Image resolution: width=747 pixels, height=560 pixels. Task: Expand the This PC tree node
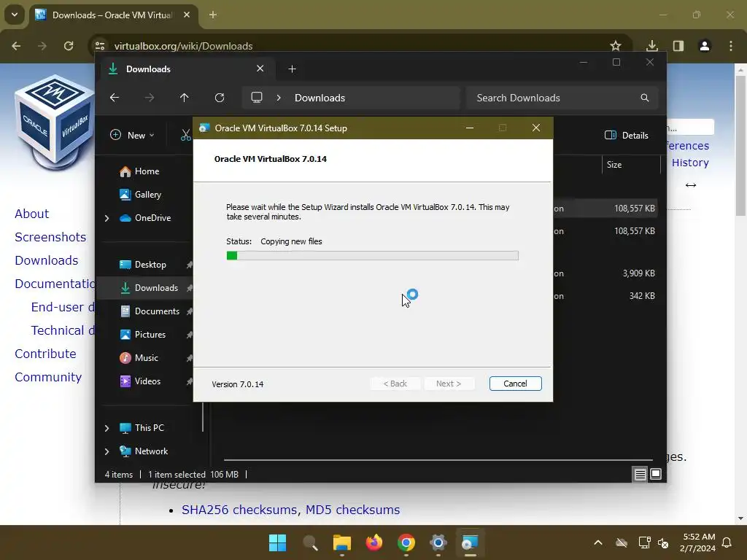coord(107,428)
